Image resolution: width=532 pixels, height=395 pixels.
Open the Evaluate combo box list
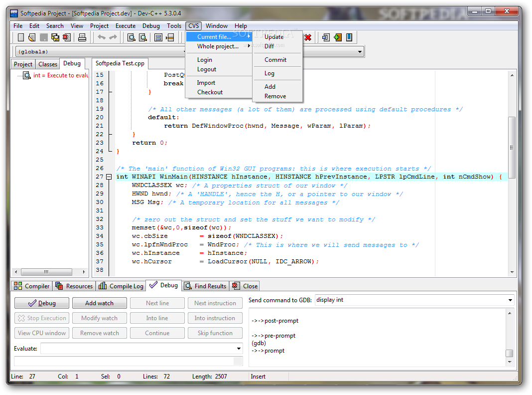tap(239, 349)
